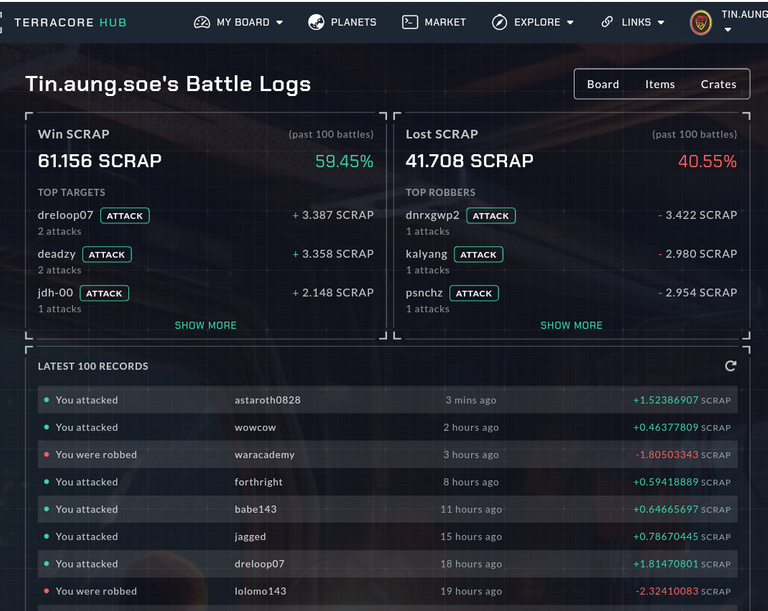Open the jagged record entry

[387, 537]
